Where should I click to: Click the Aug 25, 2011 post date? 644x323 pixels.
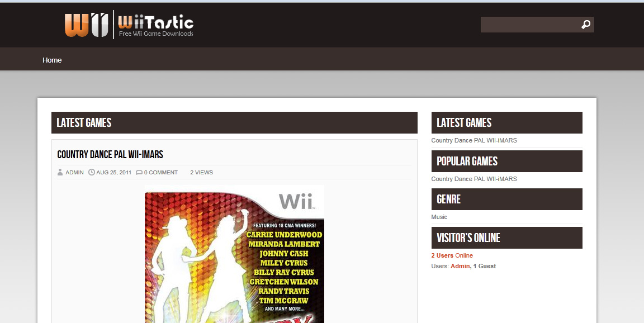113,172
